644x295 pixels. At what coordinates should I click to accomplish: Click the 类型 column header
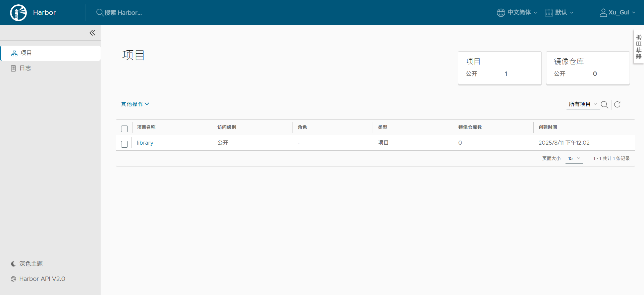pos(383,127)
